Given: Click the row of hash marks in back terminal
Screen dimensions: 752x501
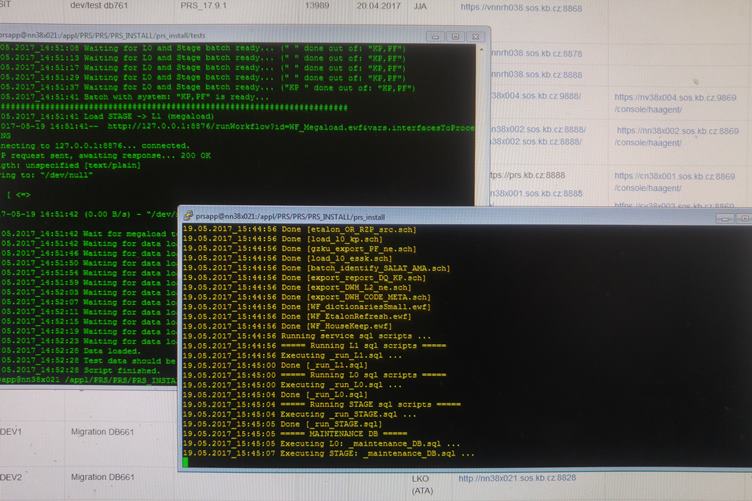Looking at the screenshot, I should pos(174,107).
